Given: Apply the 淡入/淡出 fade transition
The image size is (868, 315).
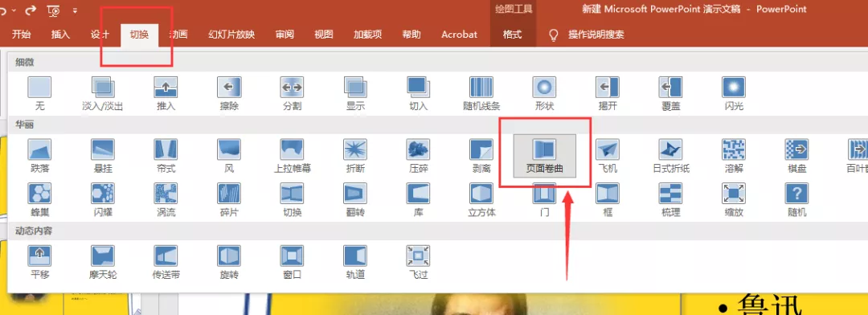Looking at the screenshot, I should pos(102,94).
